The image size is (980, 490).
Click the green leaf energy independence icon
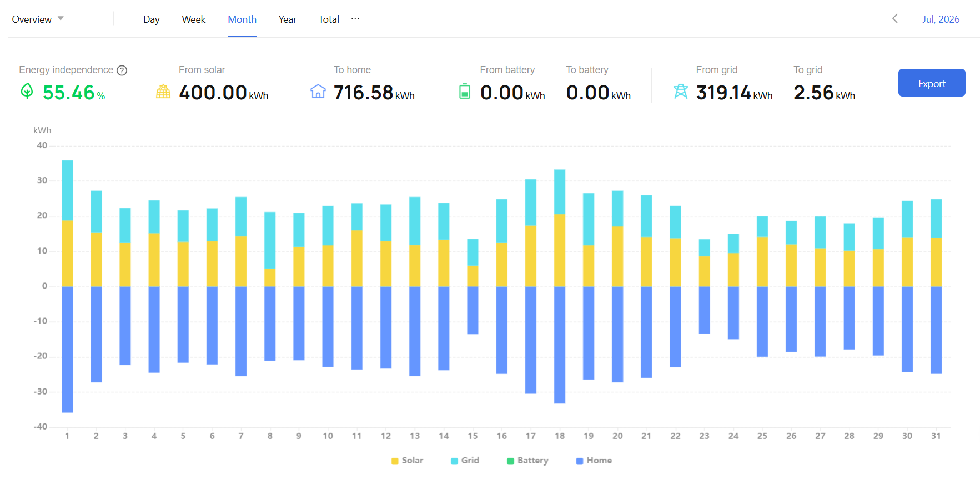(27, 91)
